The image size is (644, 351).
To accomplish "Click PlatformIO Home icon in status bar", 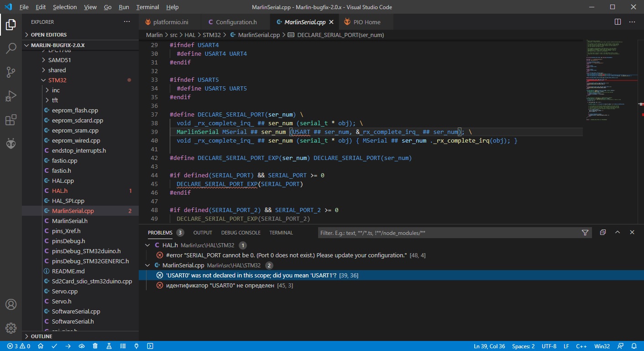I will (x=41, y=346).
